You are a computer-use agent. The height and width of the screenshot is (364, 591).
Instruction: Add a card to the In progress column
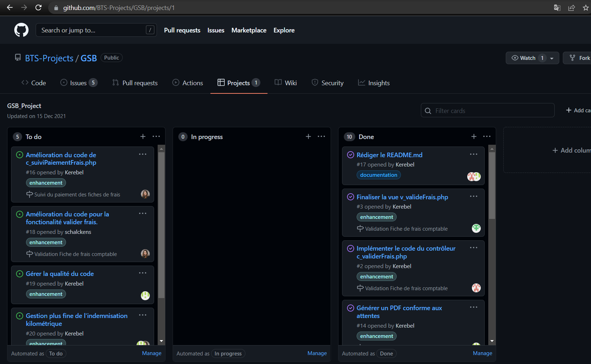click(x=308, y=137)
